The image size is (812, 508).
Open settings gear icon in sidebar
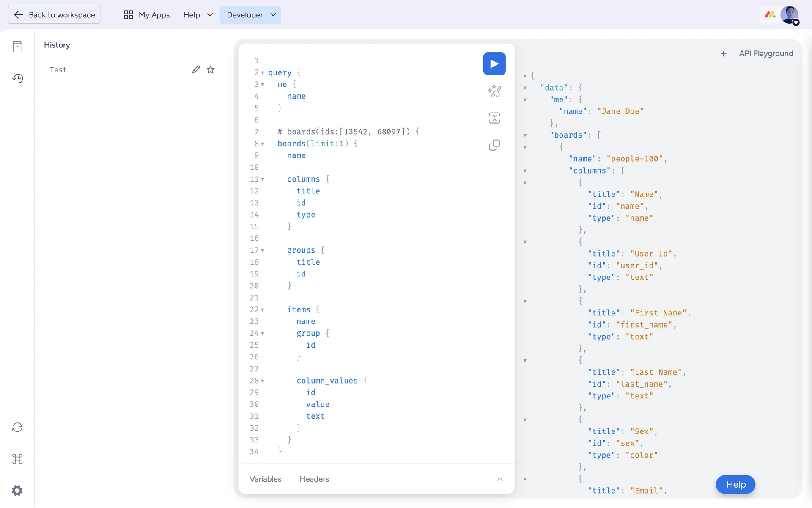click(17, 491)
